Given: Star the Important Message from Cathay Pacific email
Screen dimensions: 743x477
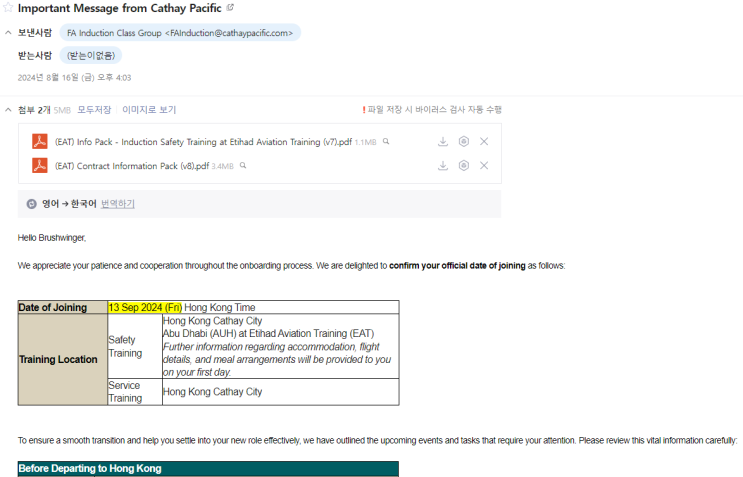Looking at the screenshot, I should click(x=8, y=8).
